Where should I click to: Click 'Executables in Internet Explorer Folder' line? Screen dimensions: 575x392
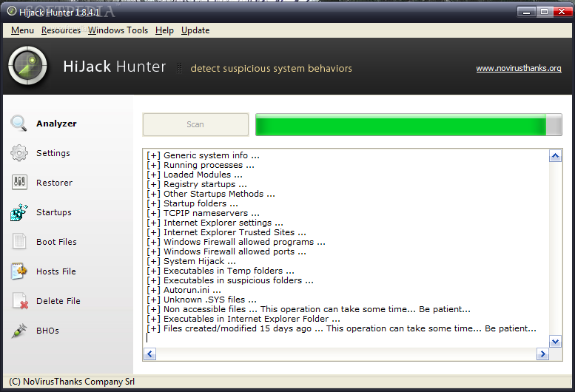coord(243,319)
